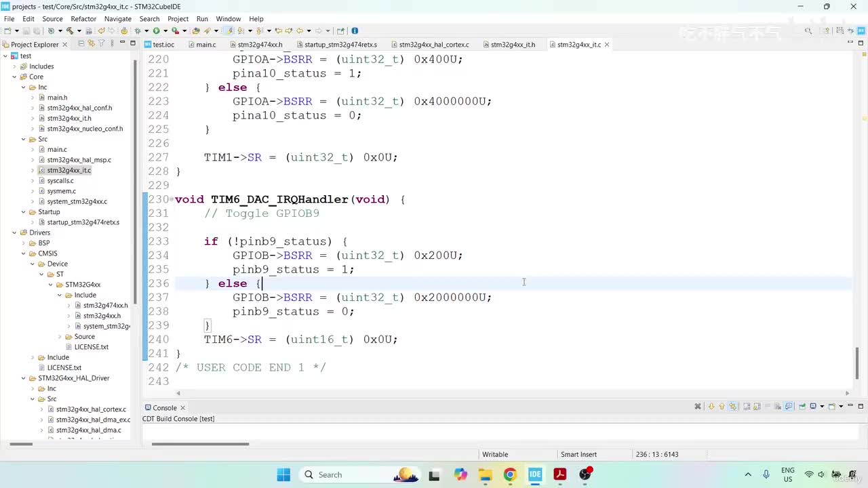
Task: Collapse the STM32G4xx_HAL_Driver folder
Action: tap(23, 378)
